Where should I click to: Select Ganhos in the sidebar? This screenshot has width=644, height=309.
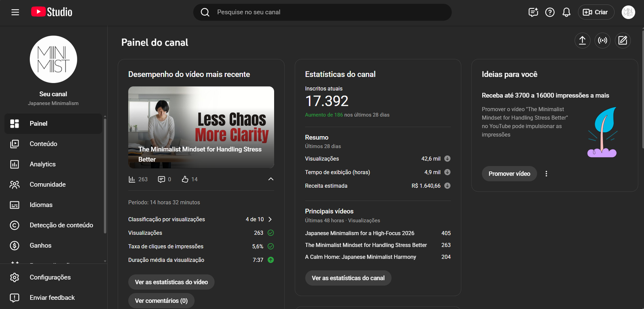click(41, 245)
